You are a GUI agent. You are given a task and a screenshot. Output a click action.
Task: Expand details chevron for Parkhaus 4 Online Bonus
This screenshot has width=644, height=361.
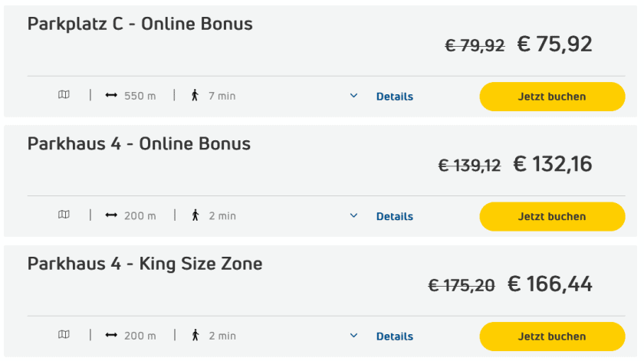point(353,215)
